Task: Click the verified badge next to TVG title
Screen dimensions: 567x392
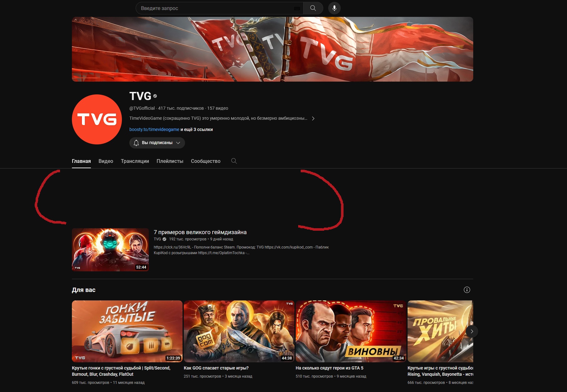Action: pyautogui.click(x=155, y=96)
